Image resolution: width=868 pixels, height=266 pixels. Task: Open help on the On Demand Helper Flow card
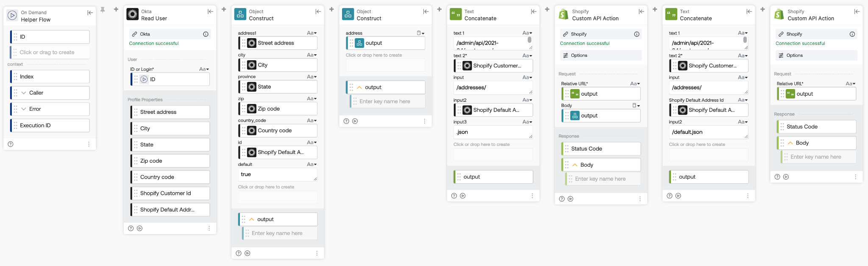[x=11, y=144]
